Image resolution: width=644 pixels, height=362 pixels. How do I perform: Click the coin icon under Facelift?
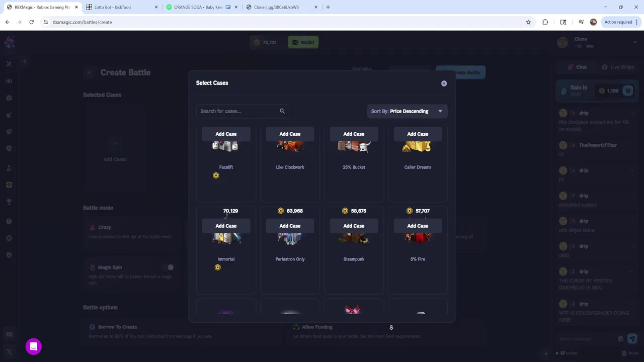[x=216, y=175]
